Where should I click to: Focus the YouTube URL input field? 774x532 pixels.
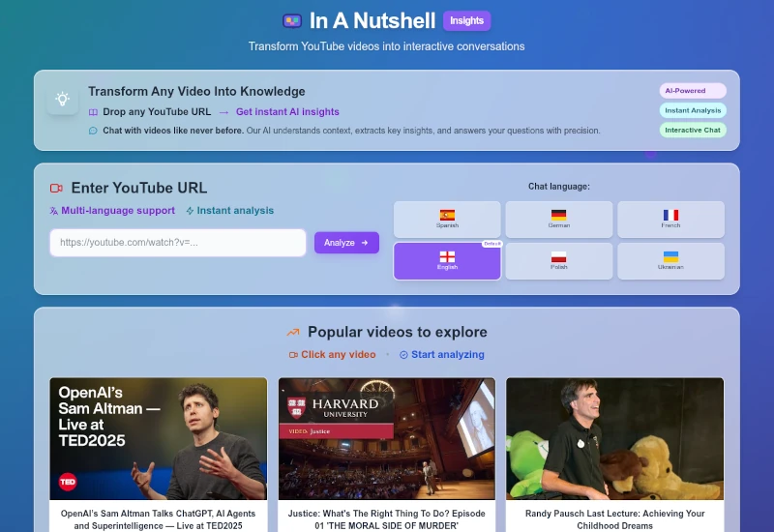tap(178, 243)
